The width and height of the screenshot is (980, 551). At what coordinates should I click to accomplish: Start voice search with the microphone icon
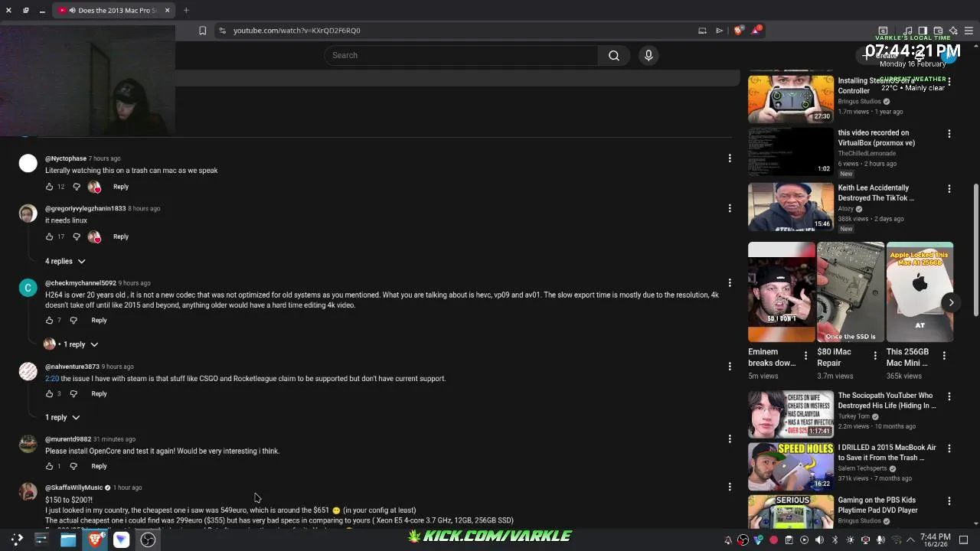pos(648,55)
